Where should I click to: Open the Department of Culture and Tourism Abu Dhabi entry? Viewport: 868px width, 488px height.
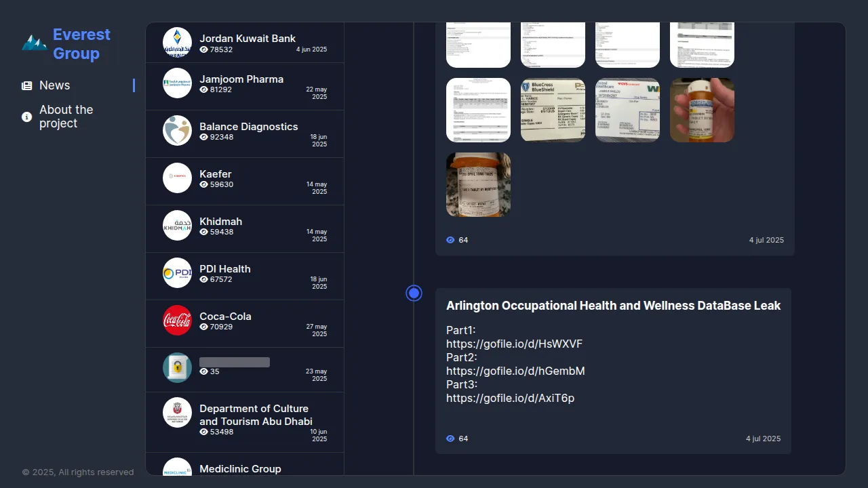click(x=255, y=415)
